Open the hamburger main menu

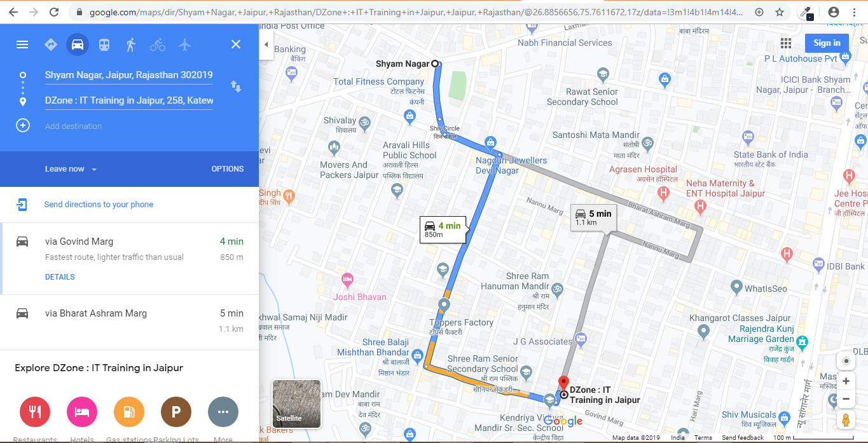22,44
